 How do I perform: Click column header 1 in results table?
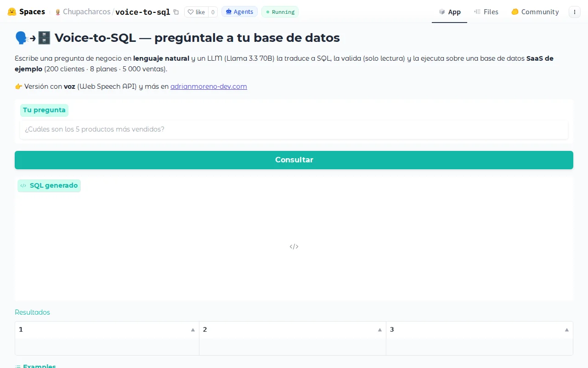(x=107, y=329)
